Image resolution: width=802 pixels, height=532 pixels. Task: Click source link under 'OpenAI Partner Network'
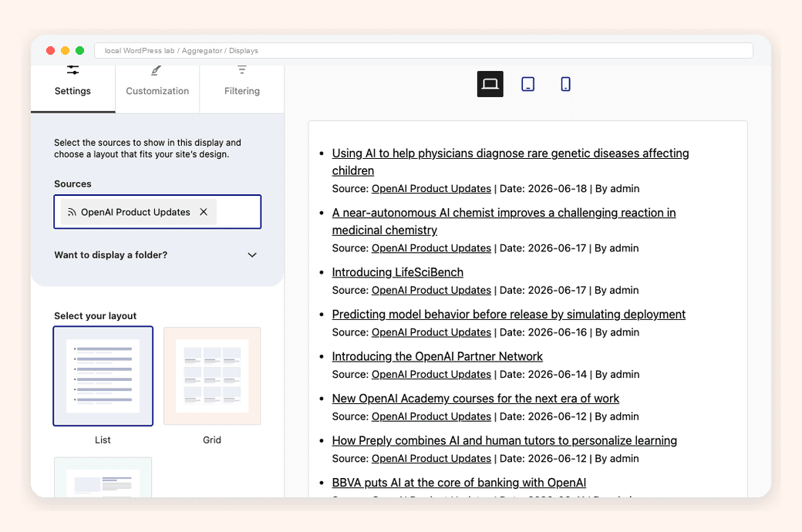tap(431, 374)
